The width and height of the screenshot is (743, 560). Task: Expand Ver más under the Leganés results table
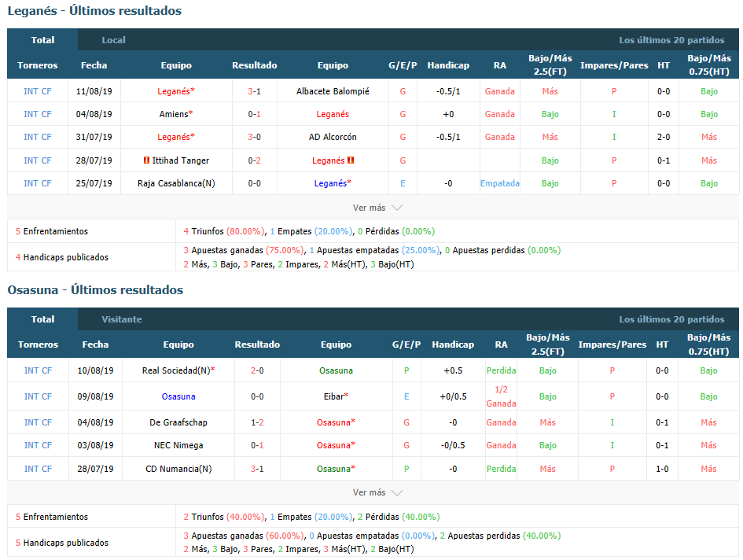point(377,208)
